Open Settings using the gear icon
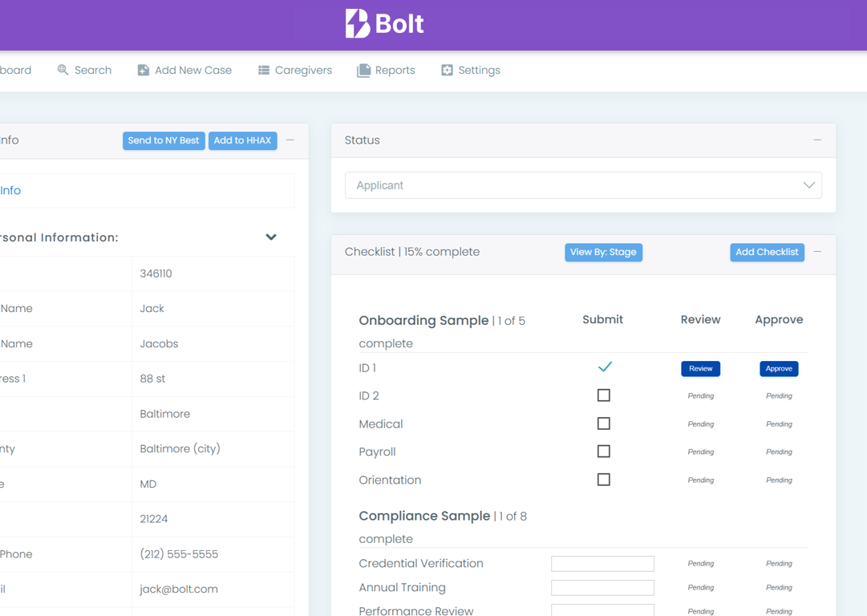 click(446, 70)
